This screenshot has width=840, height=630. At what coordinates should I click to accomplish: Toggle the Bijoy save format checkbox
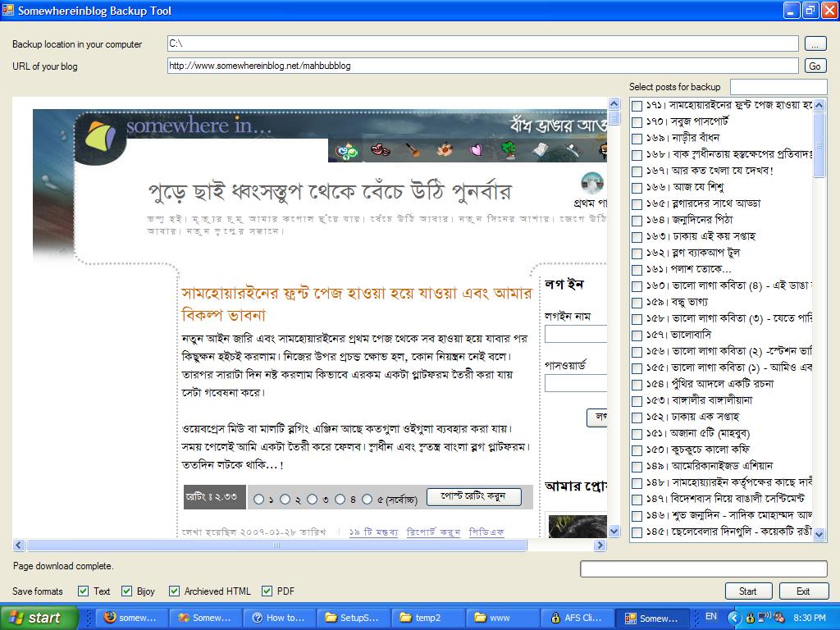click(x=126, y=591)
